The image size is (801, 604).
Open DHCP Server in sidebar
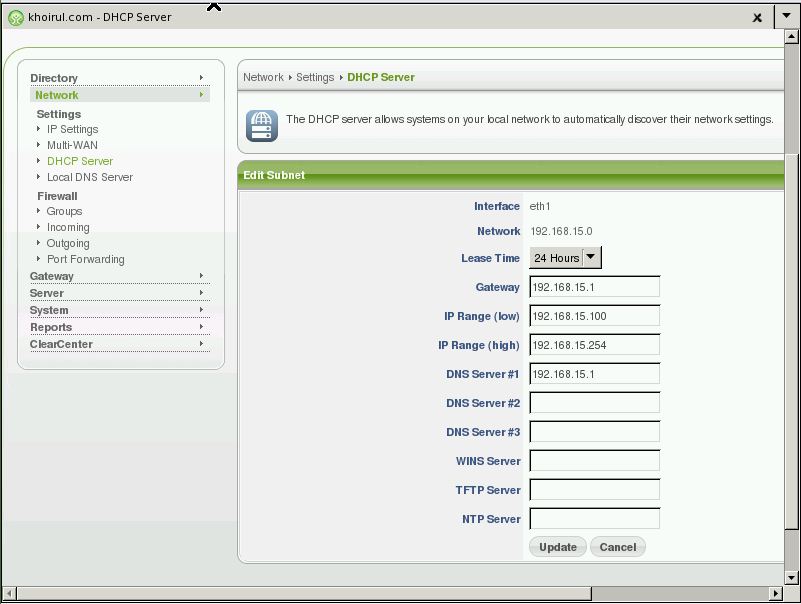[80, 161]
